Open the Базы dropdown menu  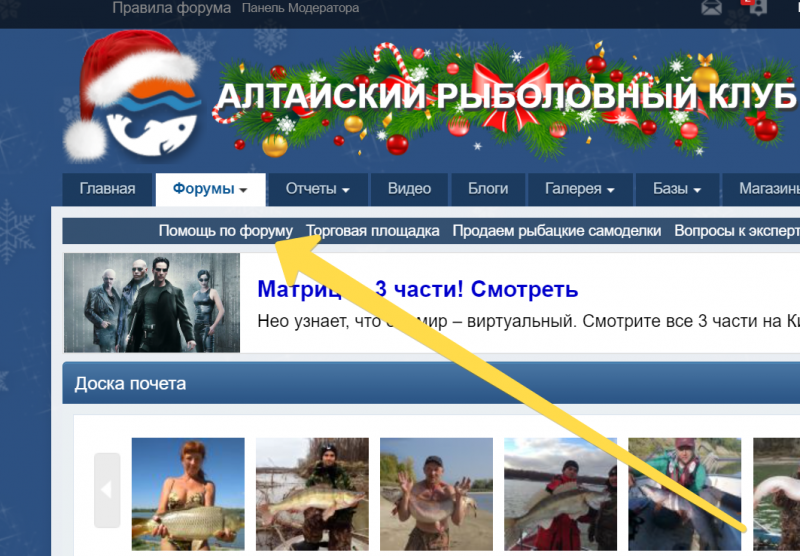pyautogui.click(x=677, y=189)
